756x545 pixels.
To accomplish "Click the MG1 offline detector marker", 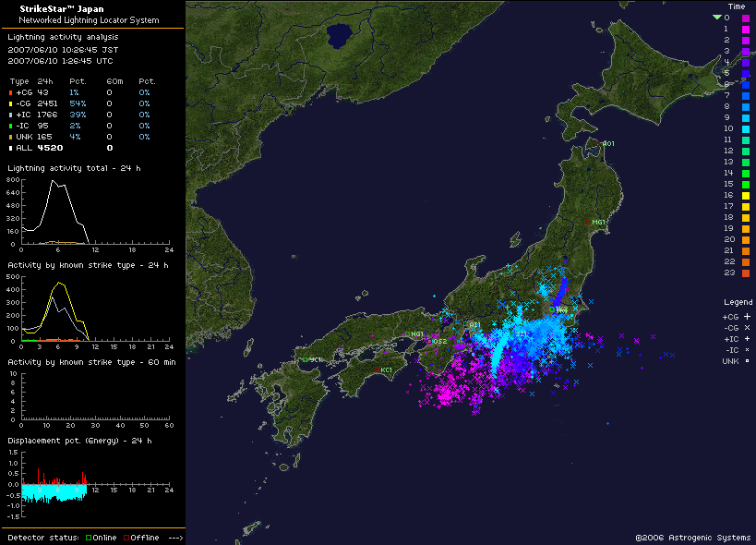I will (x=587, y=222).
